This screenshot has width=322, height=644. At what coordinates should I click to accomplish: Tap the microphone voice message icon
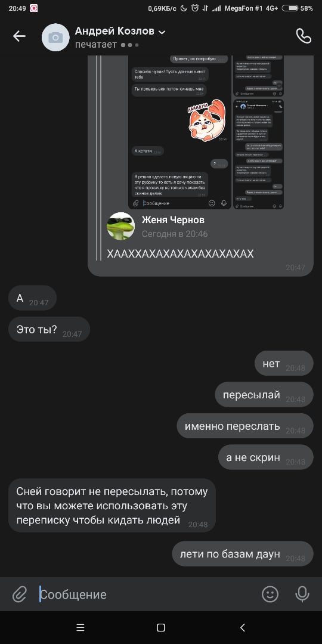(x=302, y=594)
